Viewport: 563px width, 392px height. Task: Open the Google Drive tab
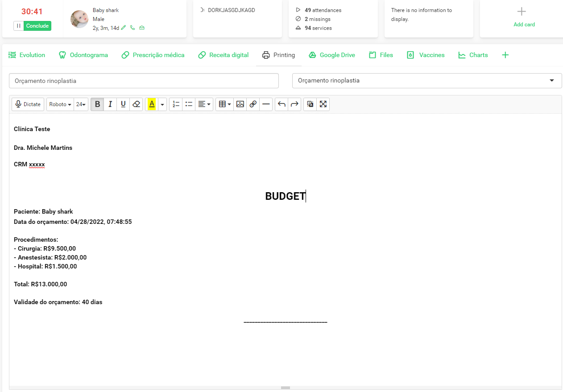(x=332, y=55)
